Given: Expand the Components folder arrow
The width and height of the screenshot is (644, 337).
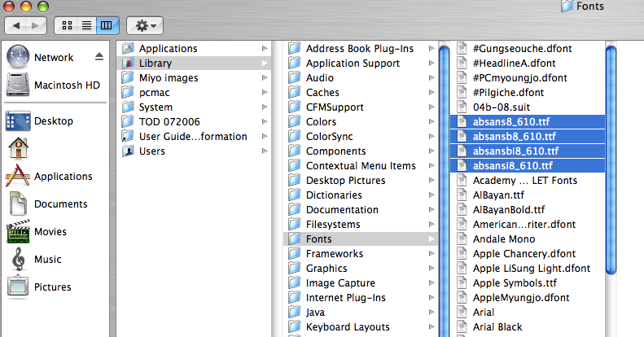Looking at the screenshot, I should (x=432, y=151).
